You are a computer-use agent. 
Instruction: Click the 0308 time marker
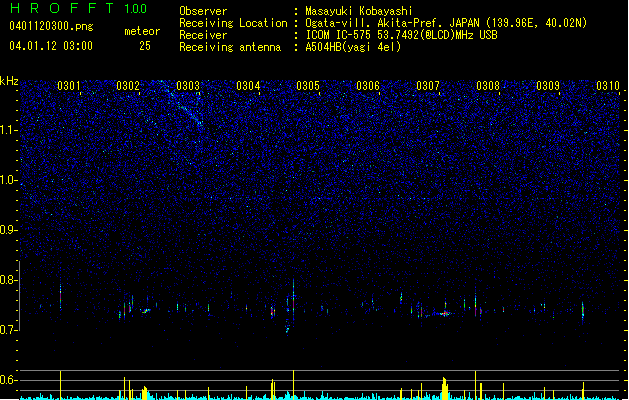point(488,86)
